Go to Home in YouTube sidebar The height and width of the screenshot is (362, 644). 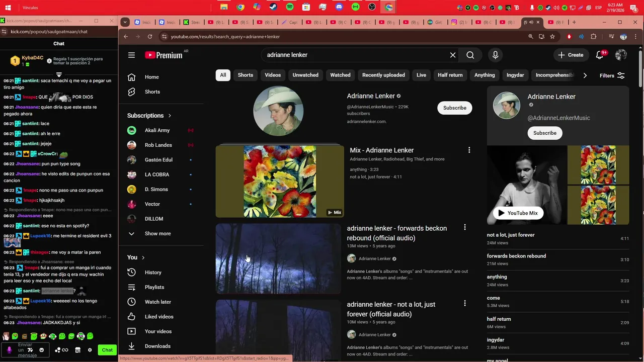[x=151, y=77]
